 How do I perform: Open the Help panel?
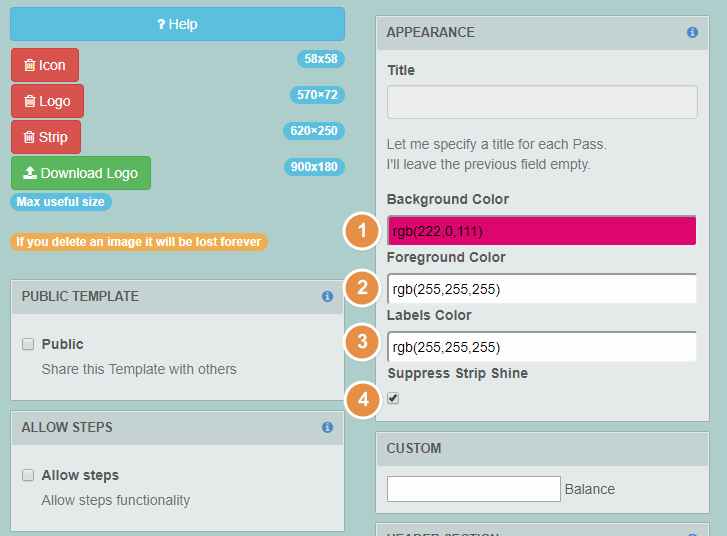tap(177, 24)
